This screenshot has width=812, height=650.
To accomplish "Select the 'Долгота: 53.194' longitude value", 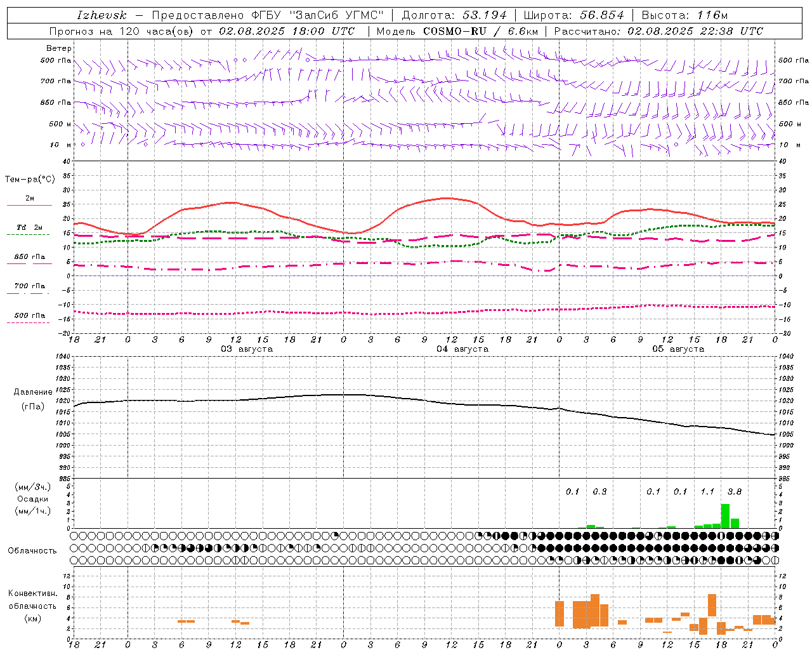I will pyautogui.click(x=454, y=15).
